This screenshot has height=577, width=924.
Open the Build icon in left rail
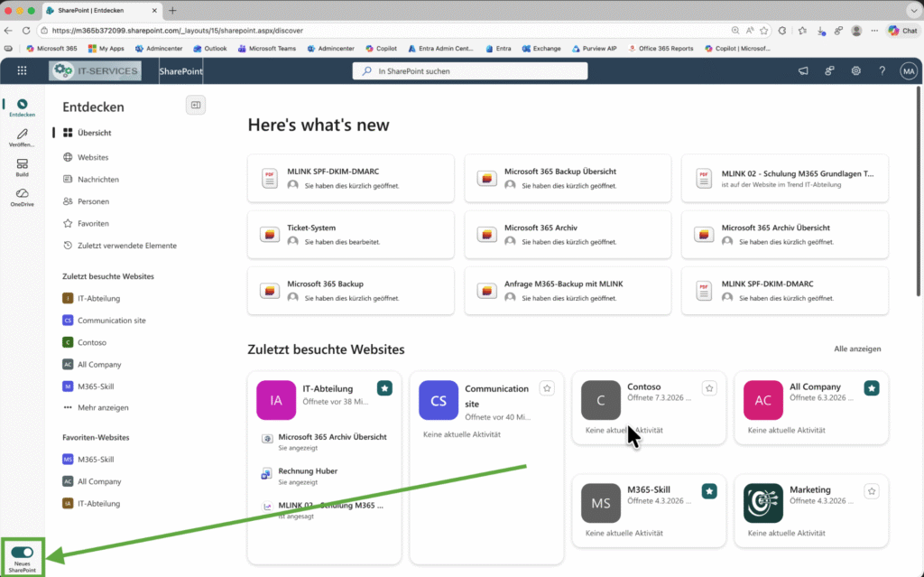[x=22, y=168]
